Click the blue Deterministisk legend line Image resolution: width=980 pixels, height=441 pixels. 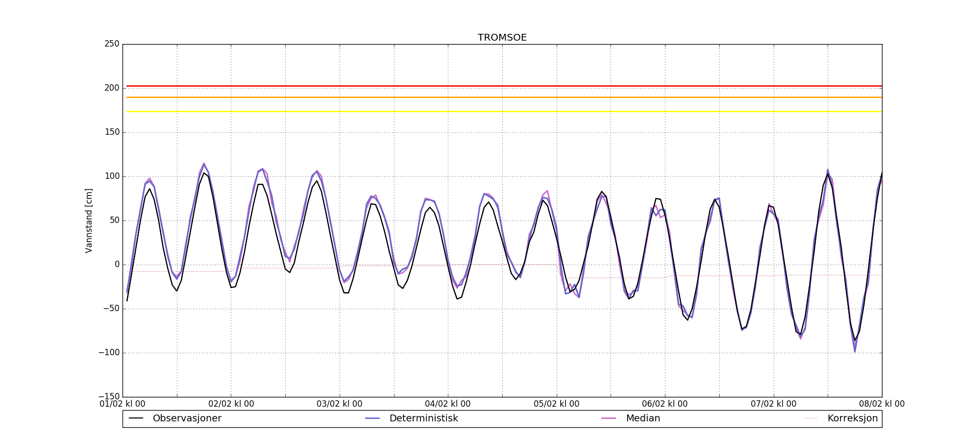tap(372, 418)
